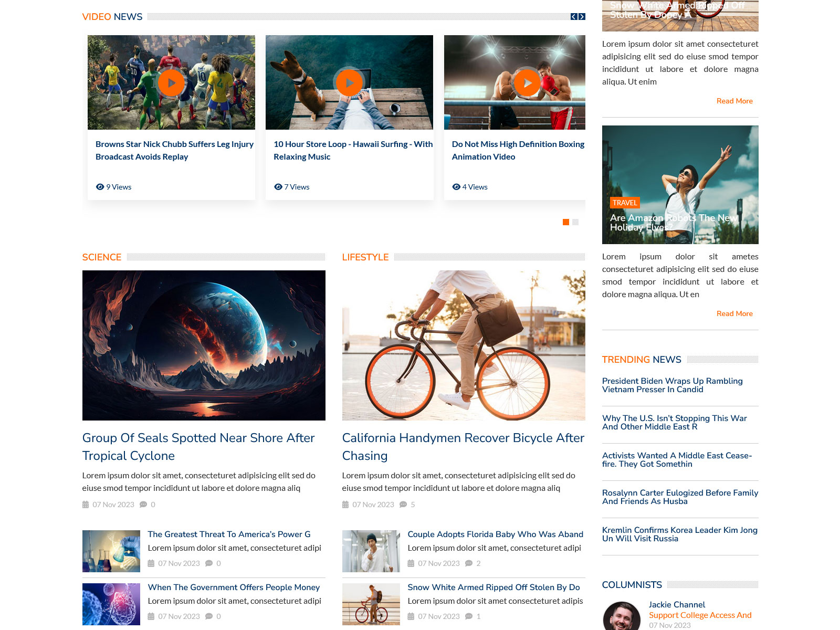Open the space planet science article image
840x630 pixels.
click(204, 345)
